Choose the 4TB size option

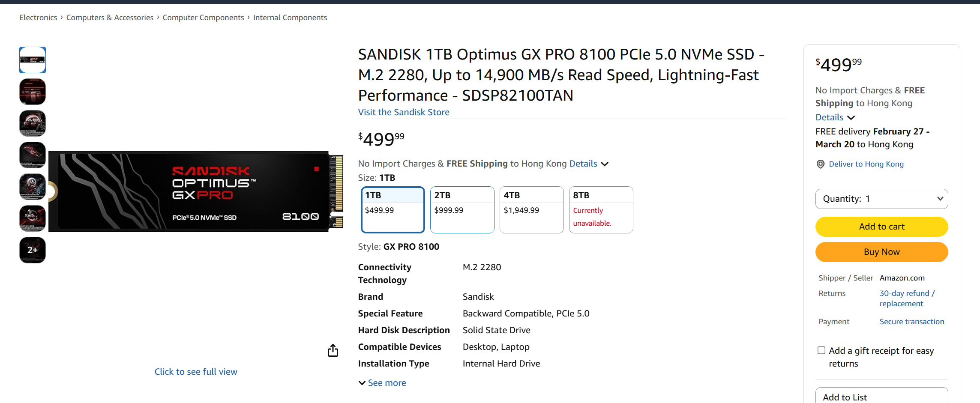pos(531,209)
